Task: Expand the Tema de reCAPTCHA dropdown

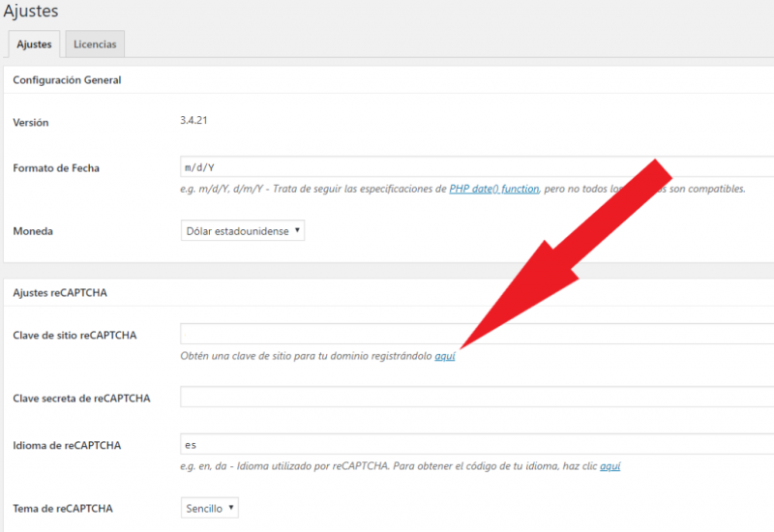Action: pyautogui.click(x=209, y=508)
